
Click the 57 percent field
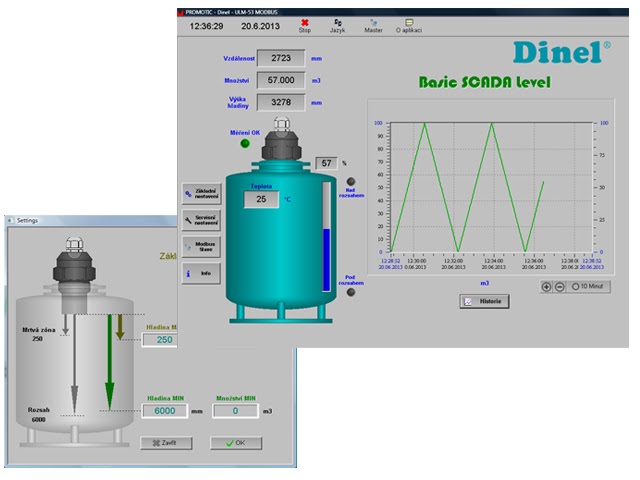[x=327, y=163]
